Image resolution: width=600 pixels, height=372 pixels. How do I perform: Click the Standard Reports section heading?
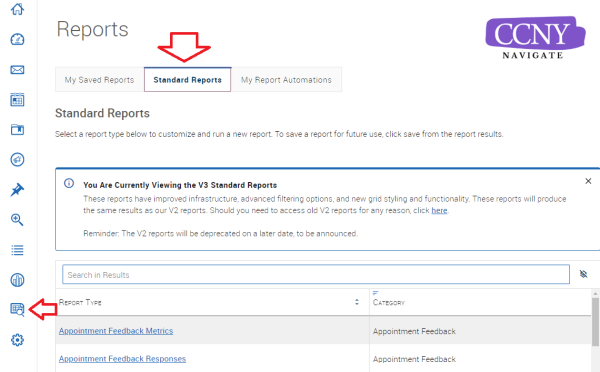tap(102, 113)
